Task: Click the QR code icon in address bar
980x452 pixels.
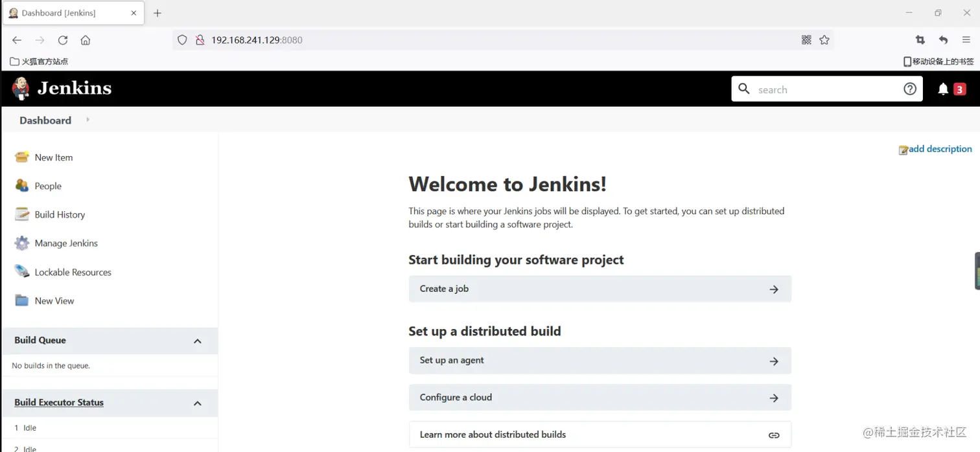Action: tap(806, 40)
